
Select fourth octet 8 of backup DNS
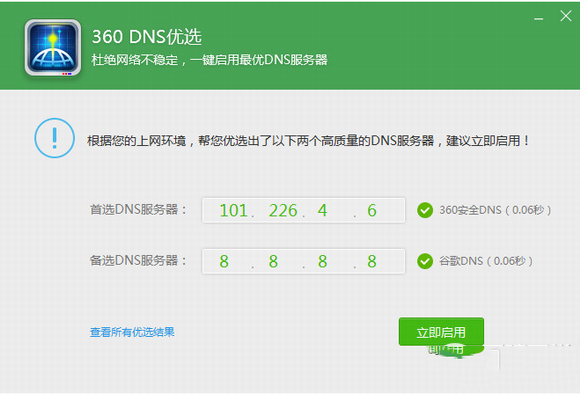[x=372, y=261]
